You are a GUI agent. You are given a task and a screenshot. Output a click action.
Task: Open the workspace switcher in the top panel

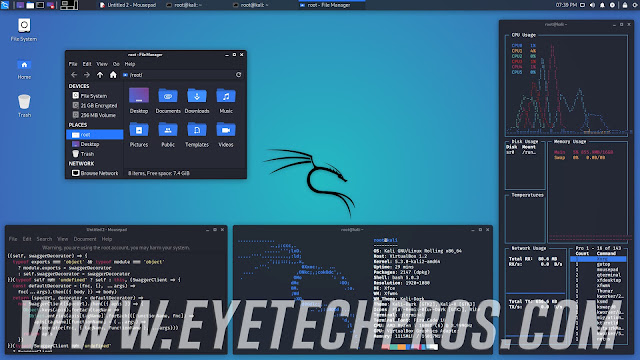tap(69, 5)
